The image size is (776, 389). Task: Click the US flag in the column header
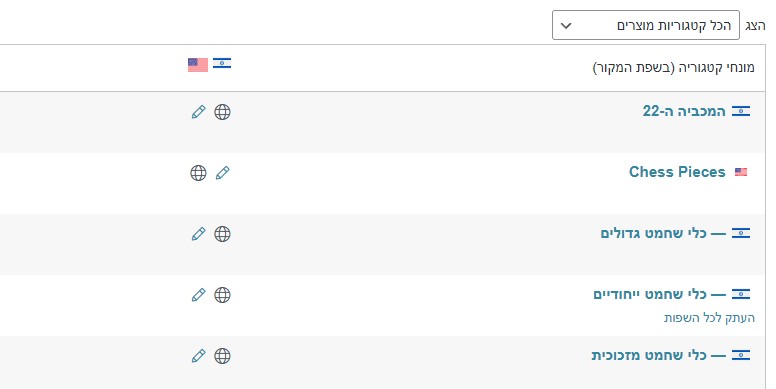198,65
